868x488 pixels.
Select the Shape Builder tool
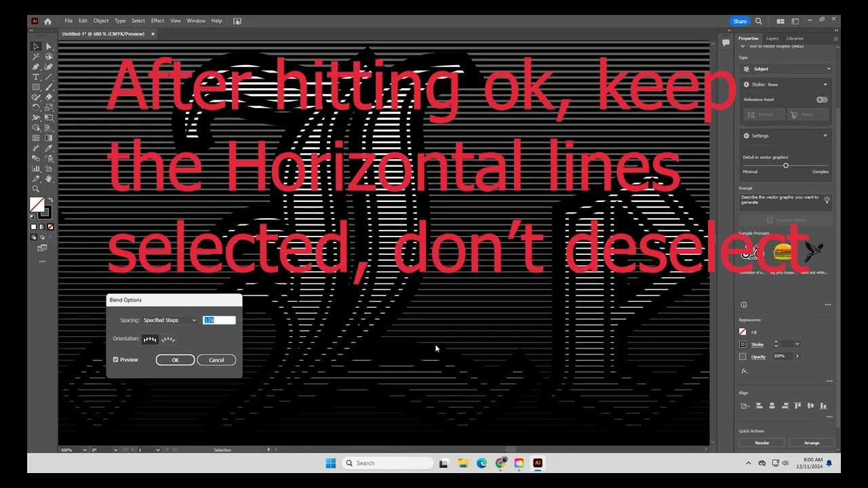point(36,128)
